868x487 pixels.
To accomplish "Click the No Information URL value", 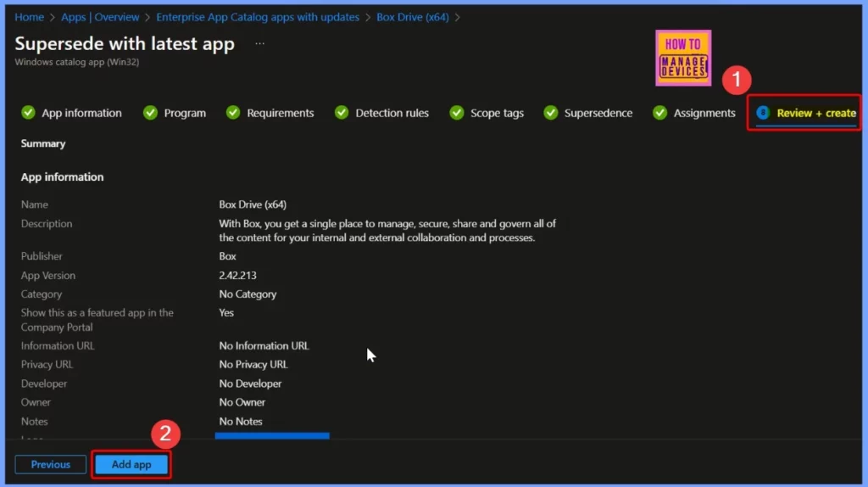I will click(x=264, y=345).
